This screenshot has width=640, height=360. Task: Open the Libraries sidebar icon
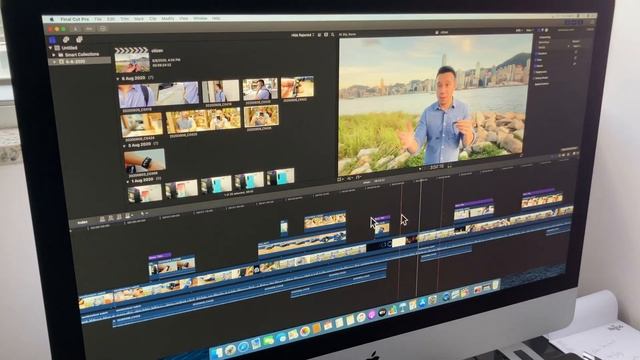[x=52, y=40]
